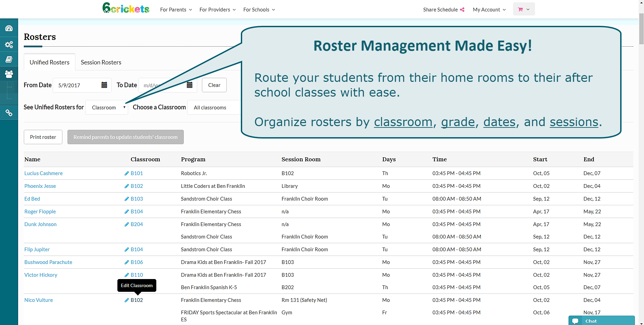Click the Rm 131 (Safety Net) cell

pyautogui.click(x=304, y=300)
